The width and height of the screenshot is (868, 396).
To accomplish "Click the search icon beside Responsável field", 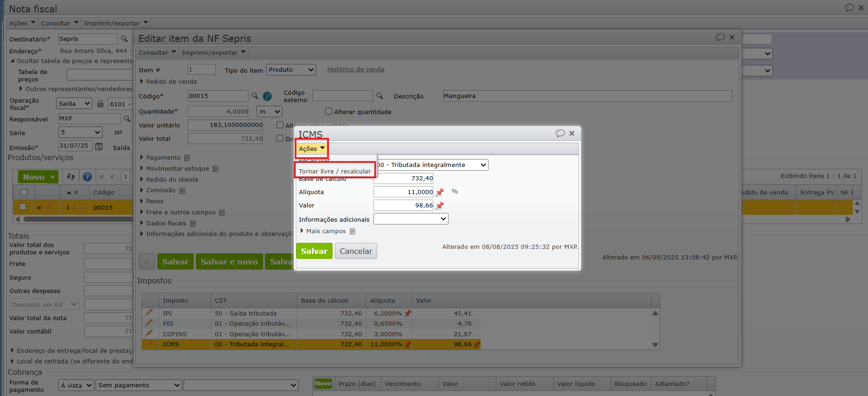I will pyautogui.click(x=127, y=119).
